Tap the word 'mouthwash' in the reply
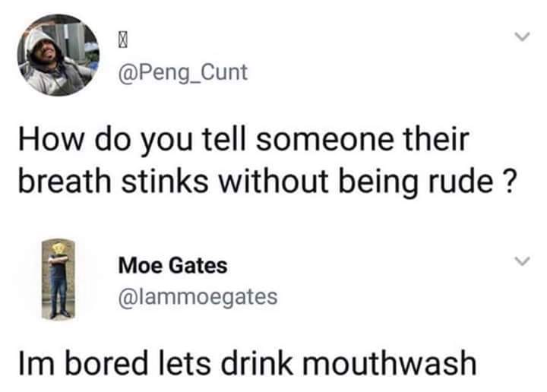 coord(390,363)
